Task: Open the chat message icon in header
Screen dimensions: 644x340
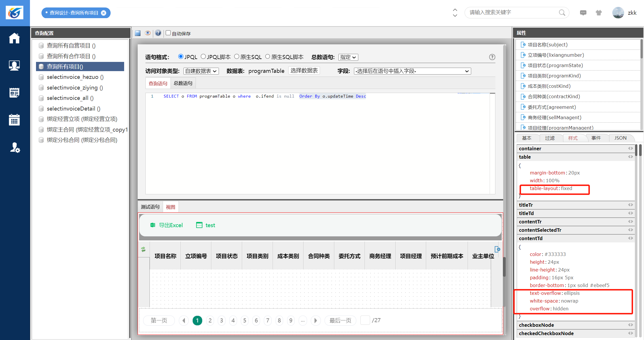Action: click(x=583, y=13)
